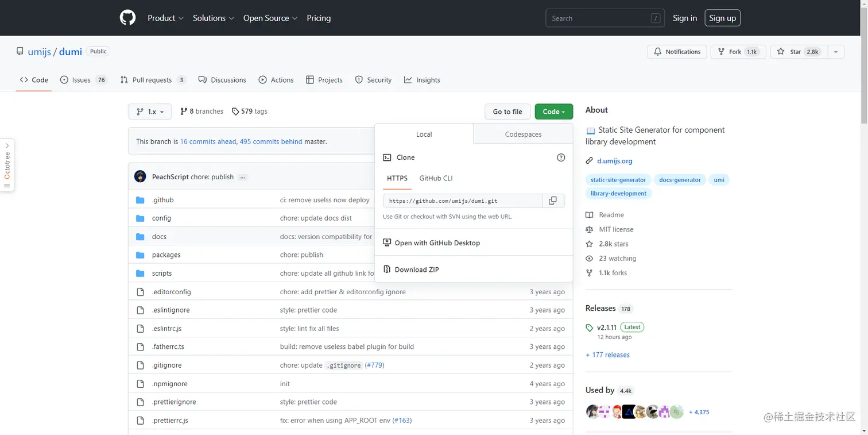Viewport: 868px width, 435px height.
Task: Switch to the Code tab
Action: (x=34, y=80)
